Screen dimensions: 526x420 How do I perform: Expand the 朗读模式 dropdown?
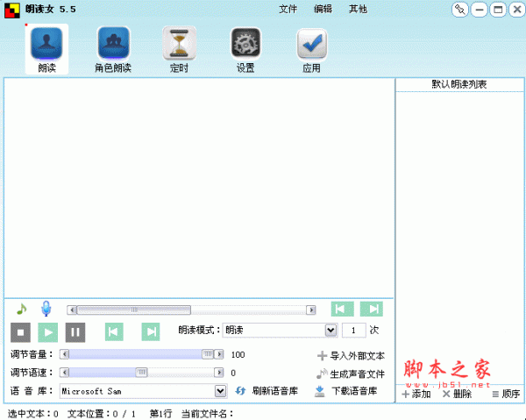tap(331, 331)
